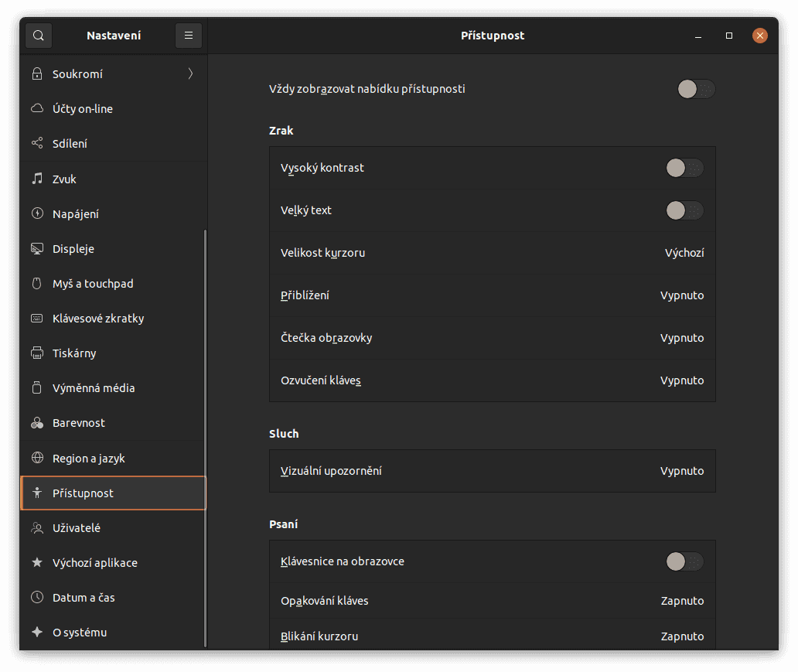Click the search magnifier icon
Screen dimensions: 798x672
tap(39, 36)
